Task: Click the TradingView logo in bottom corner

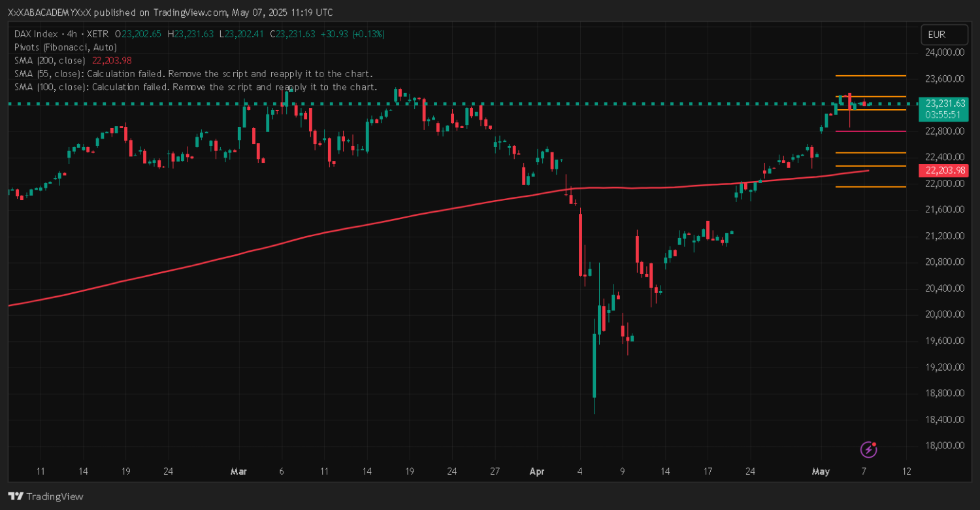Action: click(46, 496)
